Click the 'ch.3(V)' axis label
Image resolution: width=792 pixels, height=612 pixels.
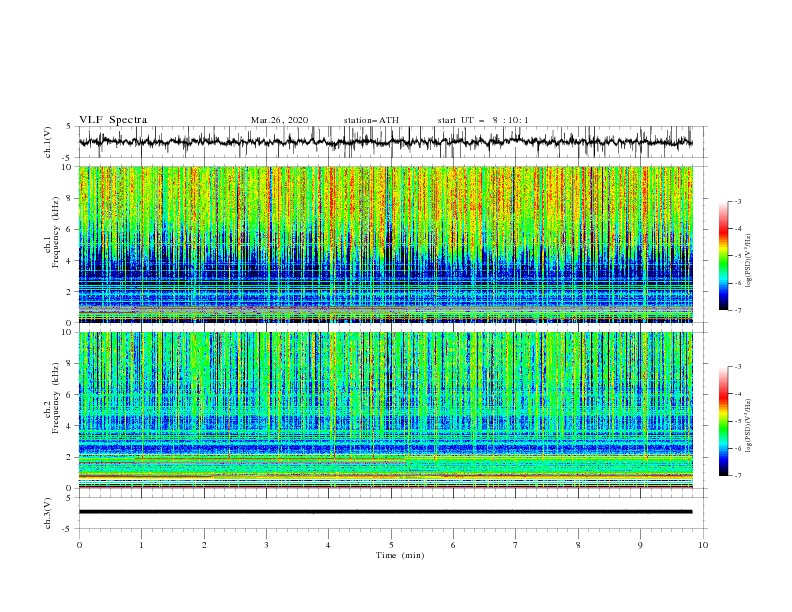[48, 513]
